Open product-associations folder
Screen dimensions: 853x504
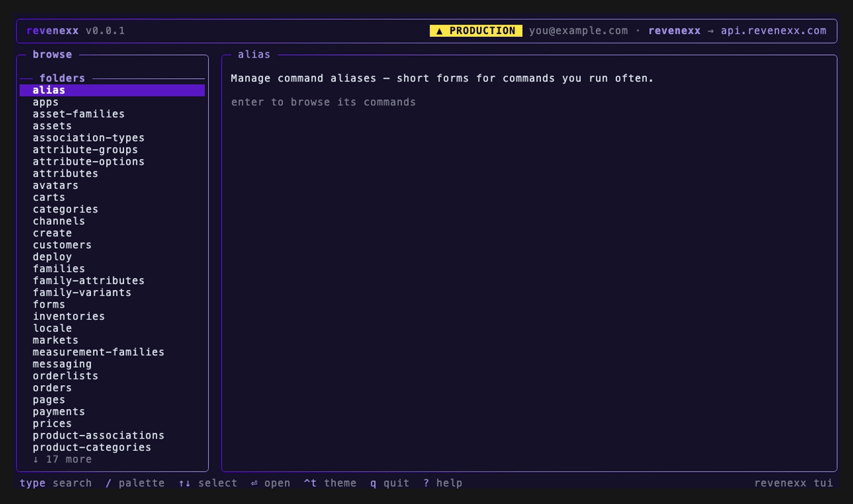pyautogui.click(x=112, y=436)
